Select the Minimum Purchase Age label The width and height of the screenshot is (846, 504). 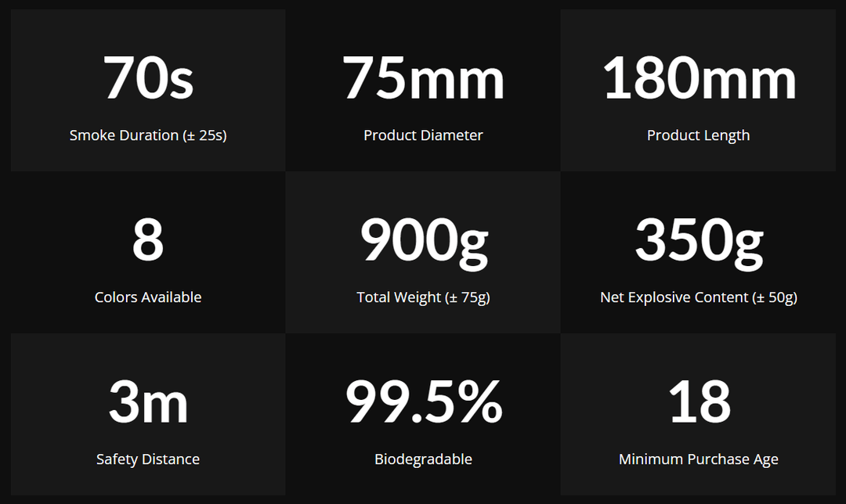(699, 459)
